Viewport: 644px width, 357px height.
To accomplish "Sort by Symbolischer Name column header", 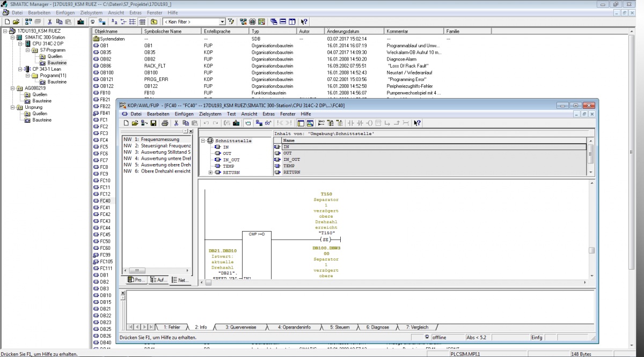I will [172, 32].
